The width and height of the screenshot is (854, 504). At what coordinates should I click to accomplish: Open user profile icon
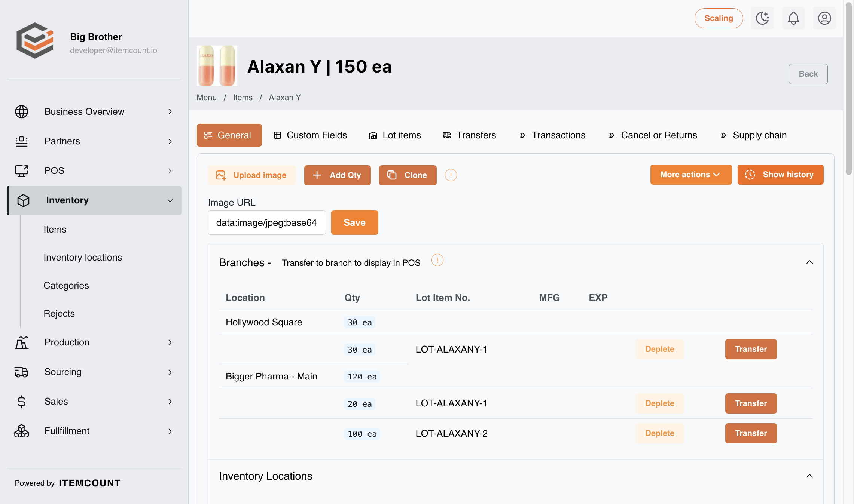click(824, 18)
